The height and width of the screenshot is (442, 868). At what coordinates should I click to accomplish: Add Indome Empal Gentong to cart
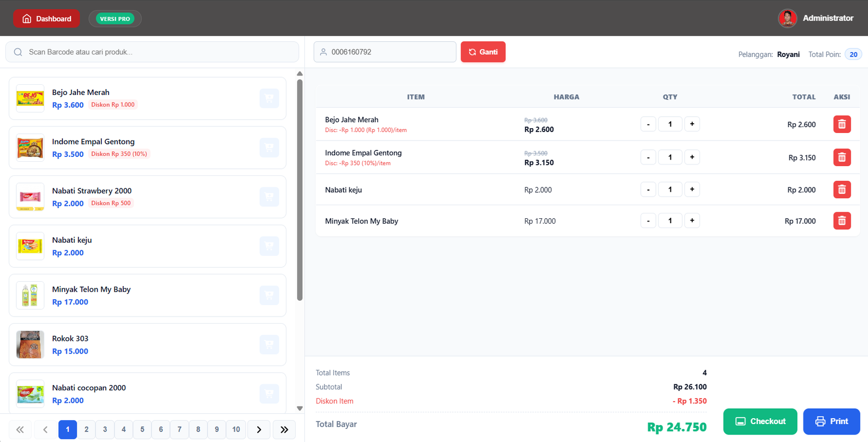pyautogui.click(x=269, y=148)
